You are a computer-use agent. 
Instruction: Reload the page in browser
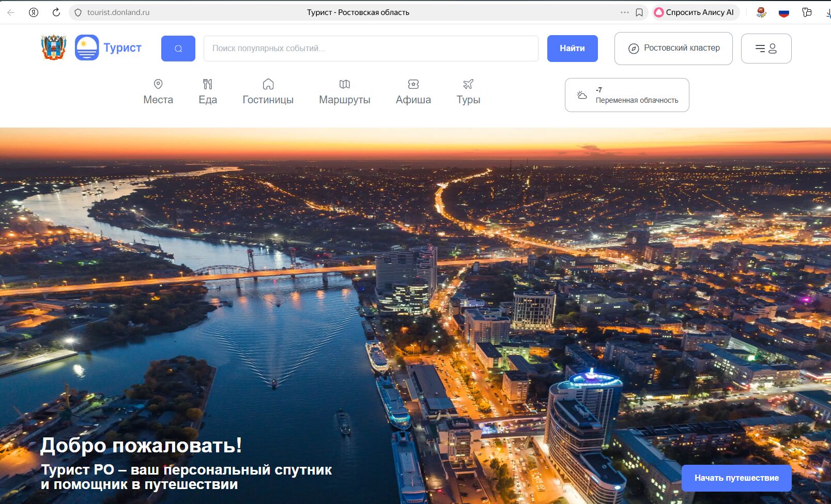click(56, 12)
